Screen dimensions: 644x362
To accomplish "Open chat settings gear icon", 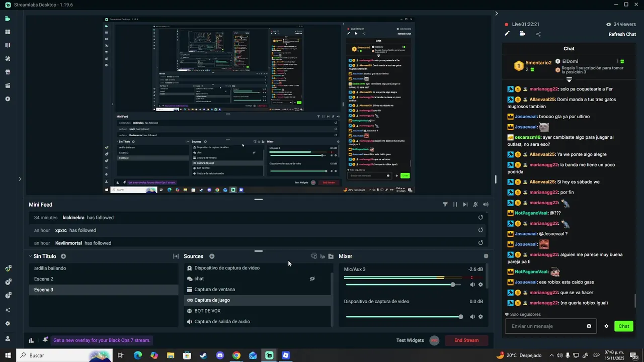I will (x=606, y=326).
